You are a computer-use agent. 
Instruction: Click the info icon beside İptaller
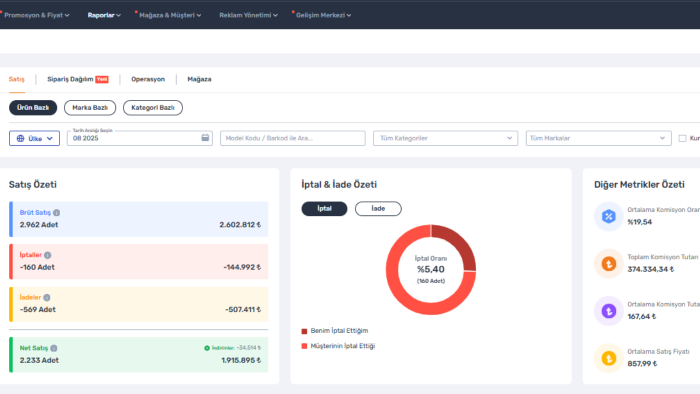pyautogui.click(x=47, y=255)
